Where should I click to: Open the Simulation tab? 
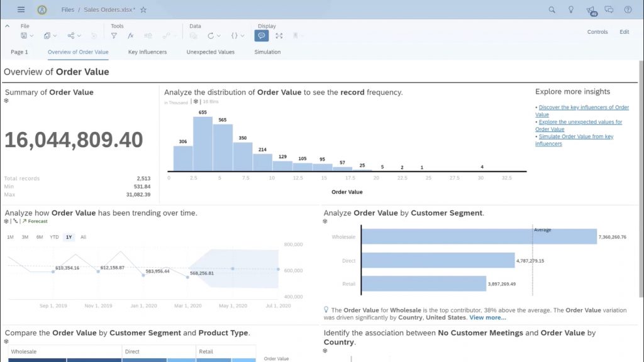point(267,52)
